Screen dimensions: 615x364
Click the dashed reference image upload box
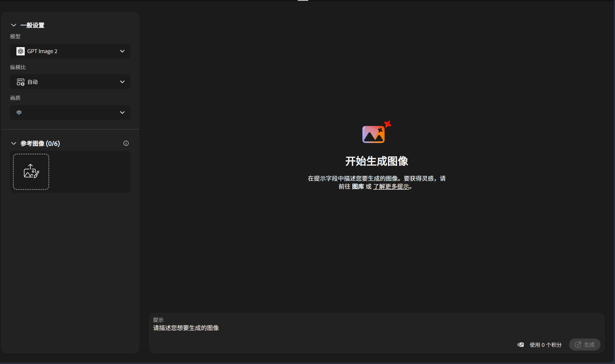[x=31, y=172]
